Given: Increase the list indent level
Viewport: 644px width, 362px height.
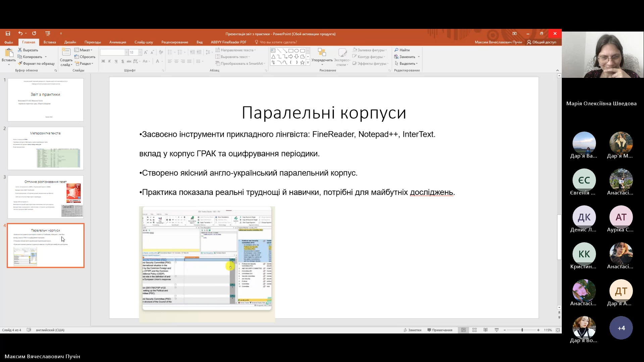Looking at the screenshot, I should point(199,52).
